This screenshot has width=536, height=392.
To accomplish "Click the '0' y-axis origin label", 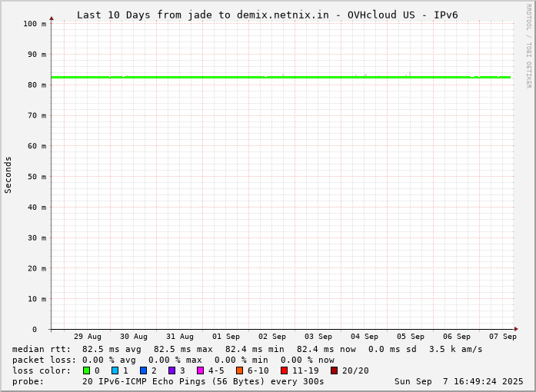I will (35, 330).
